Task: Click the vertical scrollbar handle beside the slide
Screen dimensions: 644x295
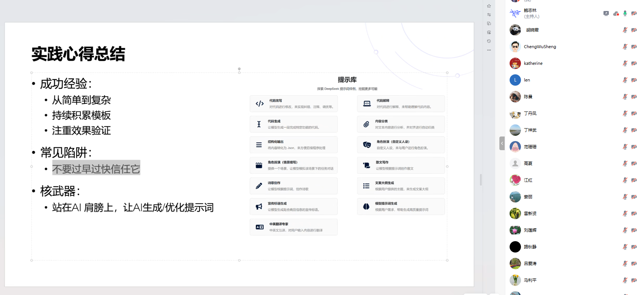Action: click(x=481, y=180)
